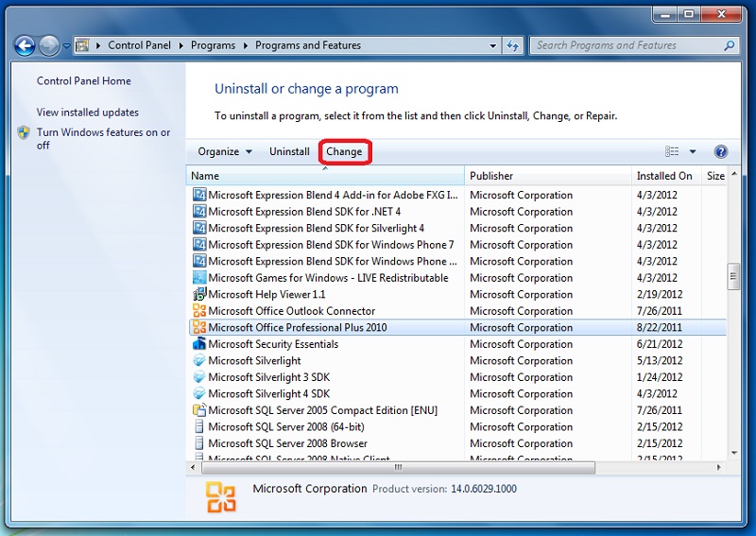Select SQL Server 2005 Compact Edition icon

tap(199, 410)
